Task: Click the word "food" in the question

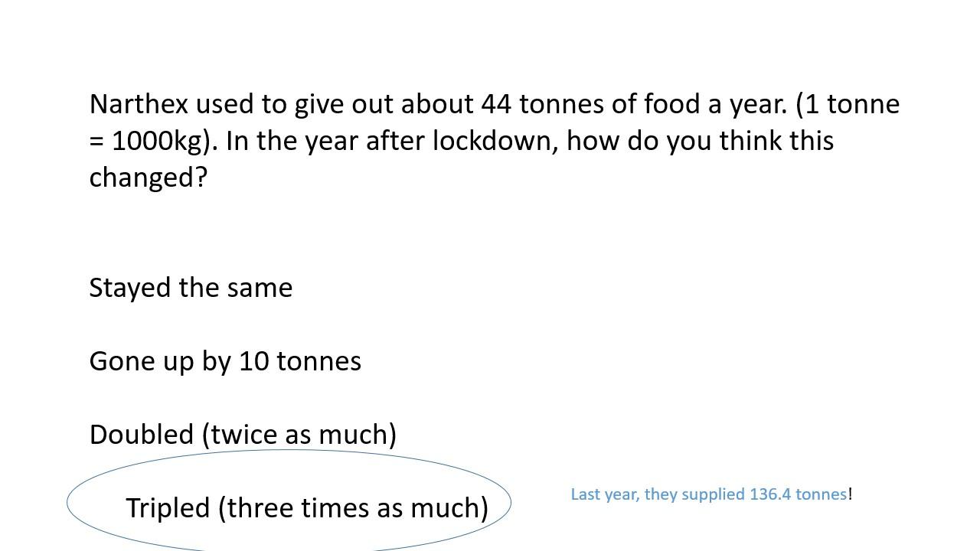Action: 671,104
